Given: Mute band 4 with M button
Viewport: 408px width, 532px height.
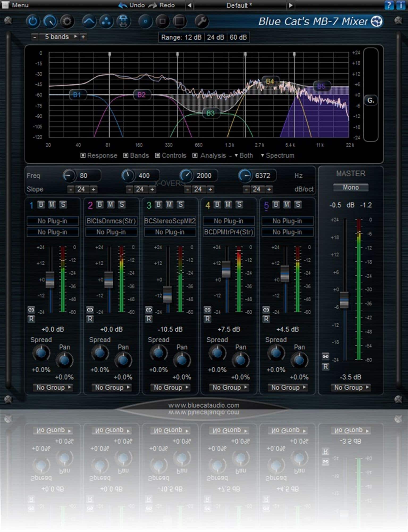Looking at the screenshot, I should (x=228, y=204).
